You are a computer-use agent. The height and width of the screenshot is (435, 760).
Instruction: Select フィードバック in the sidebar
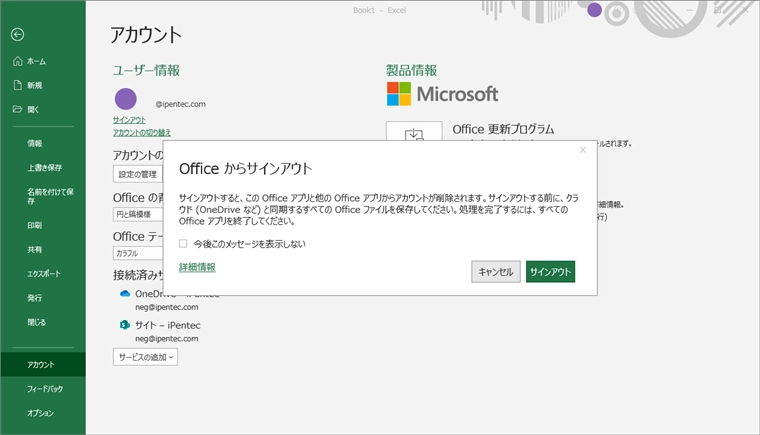click(x=45, y=389)
